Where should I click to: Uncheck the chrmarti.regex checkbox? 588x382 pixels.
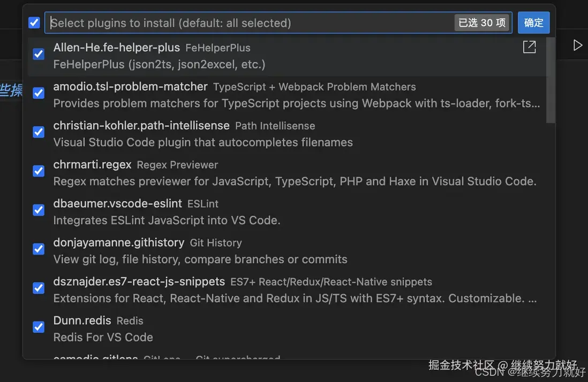pos(39,171)
